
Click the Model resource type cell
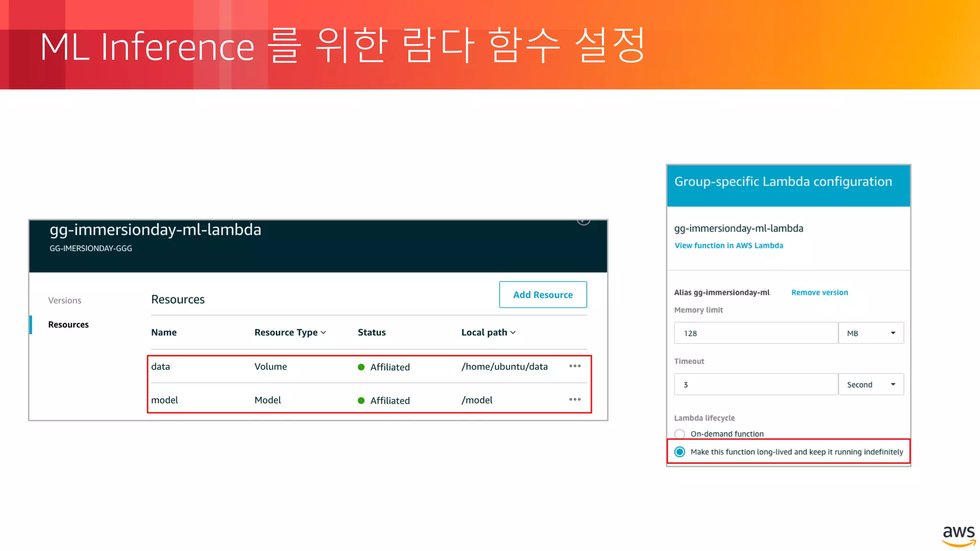click(267, 400)
